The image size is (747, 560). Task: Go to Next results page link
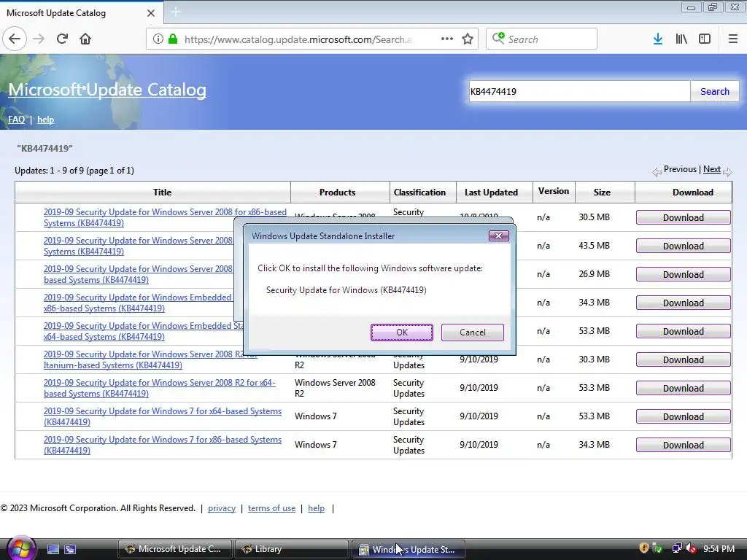pos(712,169)
